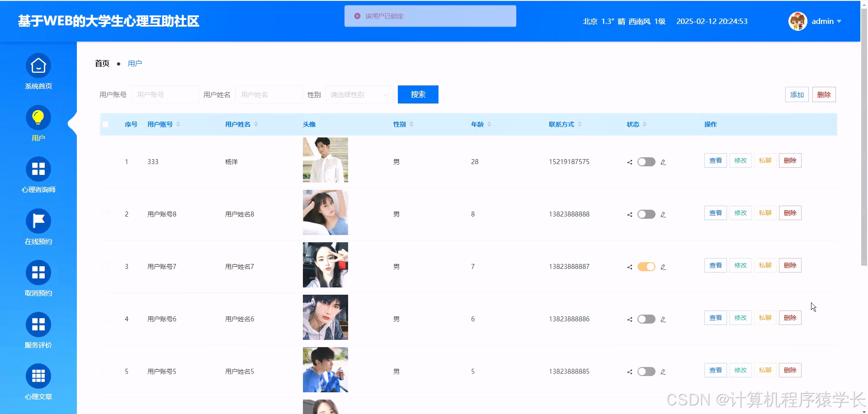Disable the orange status toggle for 用户账号7

(x=646, y=267)
